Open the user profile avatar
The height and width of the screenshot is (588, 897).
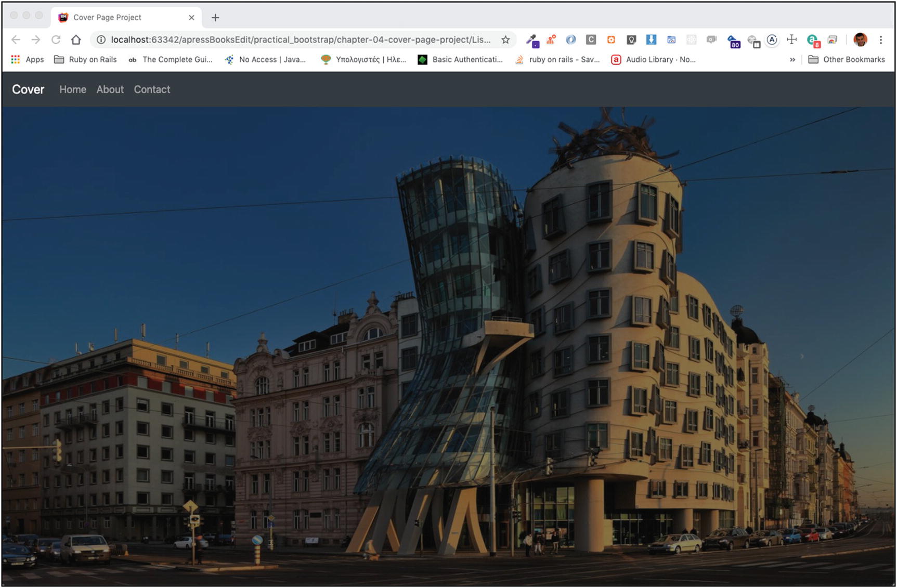tap(860, 40)
